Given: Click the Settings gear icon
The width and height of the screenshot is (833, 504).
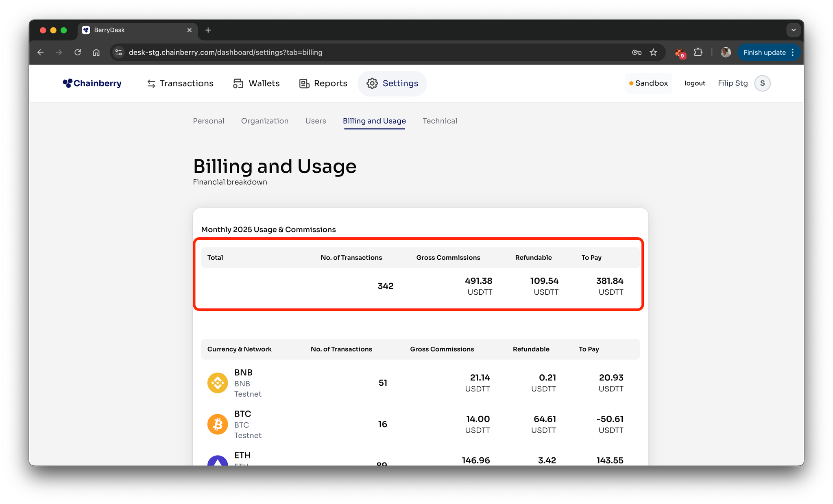Looking at the screenshot, I should pos(372,83).
